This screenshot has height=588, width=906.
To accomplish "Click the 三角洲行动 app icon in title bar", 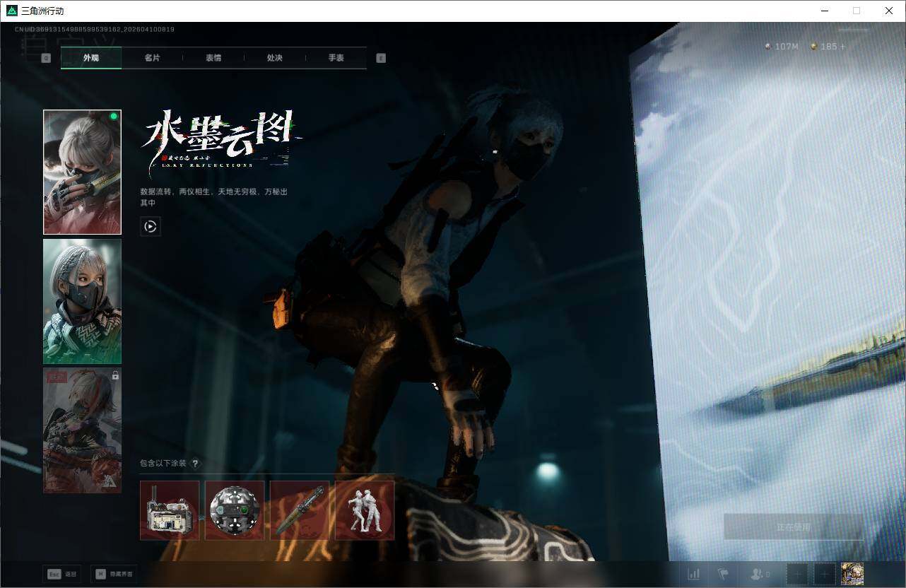I will click(12, 11).
